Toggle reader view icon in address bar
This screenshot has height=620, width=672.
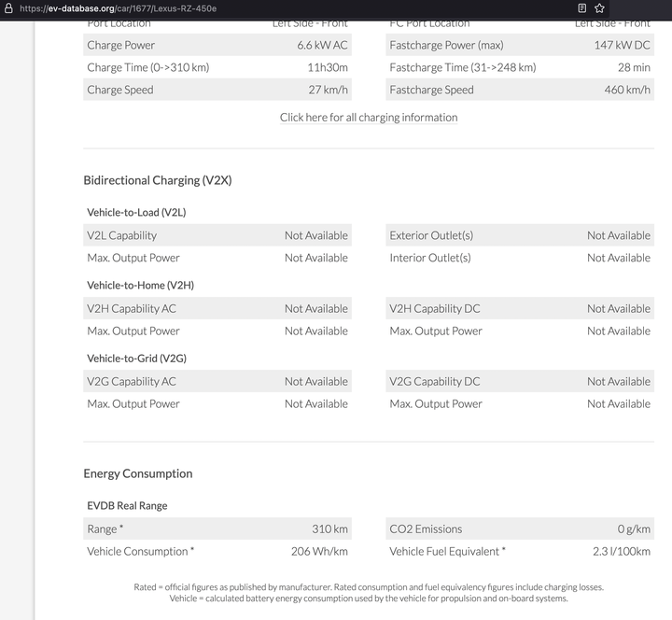581,8
